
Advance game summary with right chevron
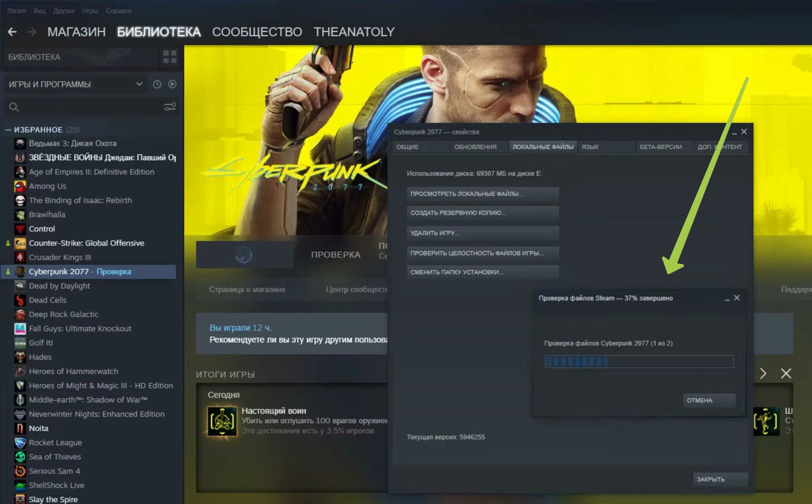(x=763, y=374)
